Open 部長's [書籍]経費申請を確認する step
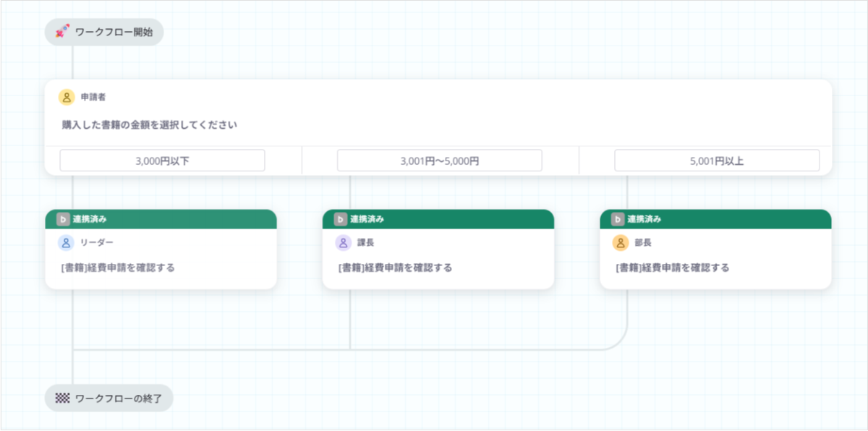Image resolution: width=868 pixels, height=431 pixels. 673,268
